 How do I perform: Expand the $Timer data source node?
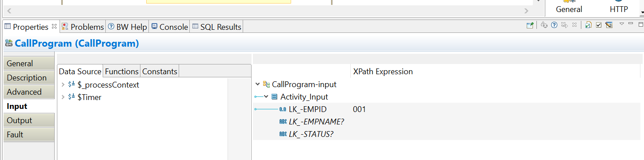pyautogui.click(x=62, y=97)
